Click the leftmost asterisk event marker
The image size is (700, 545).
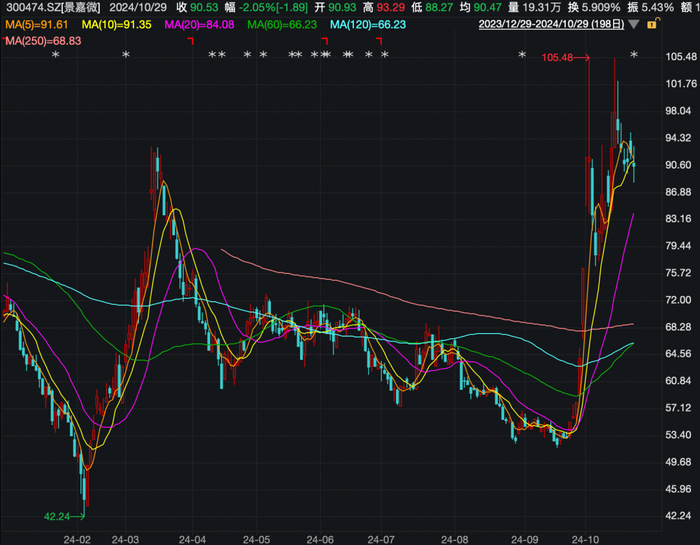pyautogui.click(x=56, y=56)
